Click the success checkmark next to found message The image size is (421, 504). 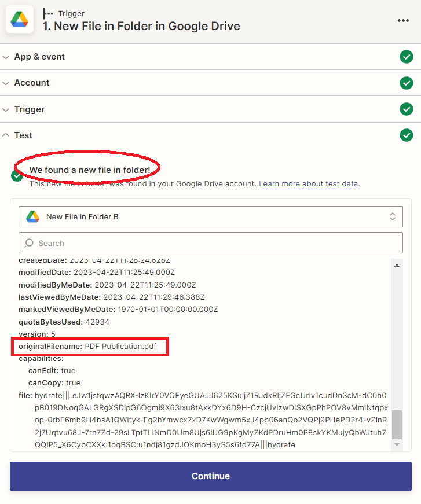click(x=17, y=176)
